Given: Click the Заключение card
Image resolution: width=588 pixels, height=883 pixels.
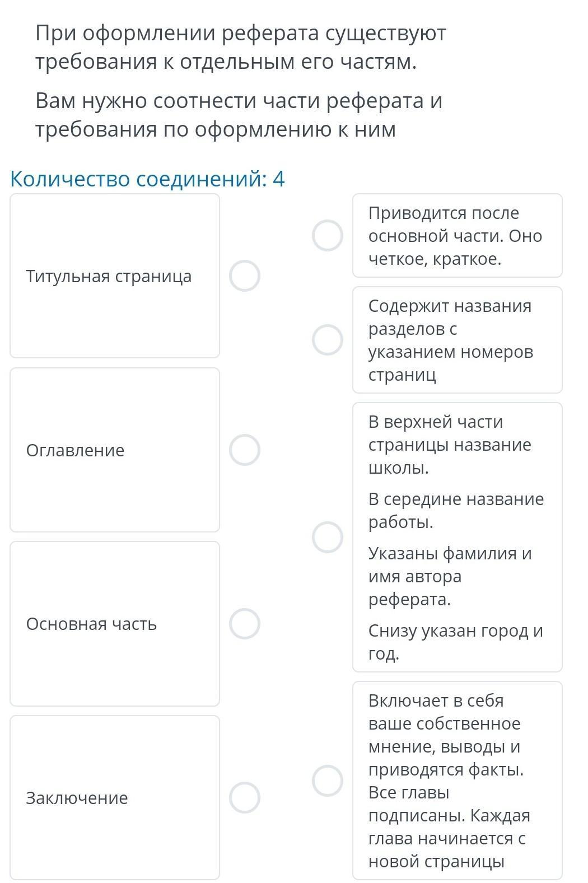Looking at the screenshot, I should 115,797.
